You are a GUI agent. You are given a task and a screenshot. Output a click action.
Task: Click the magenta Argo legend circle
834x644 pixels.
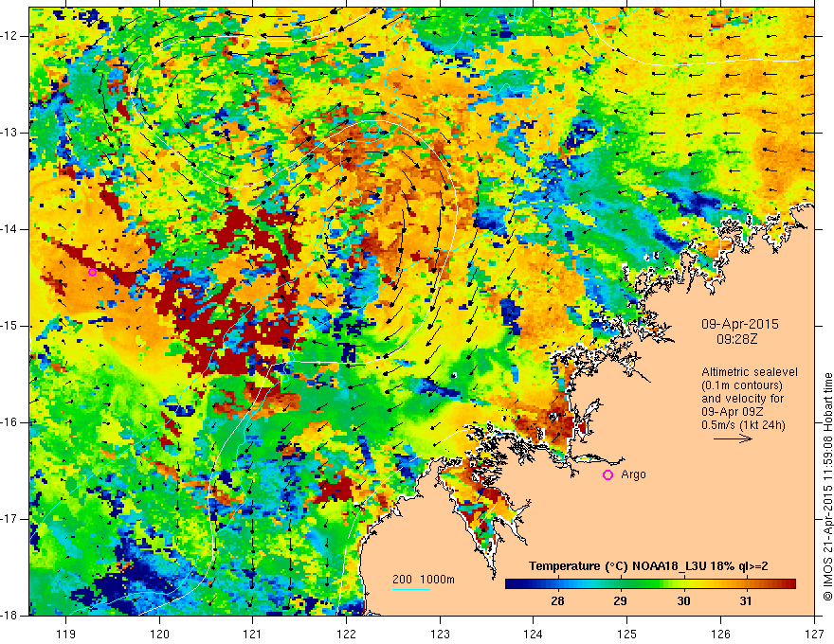607,475
